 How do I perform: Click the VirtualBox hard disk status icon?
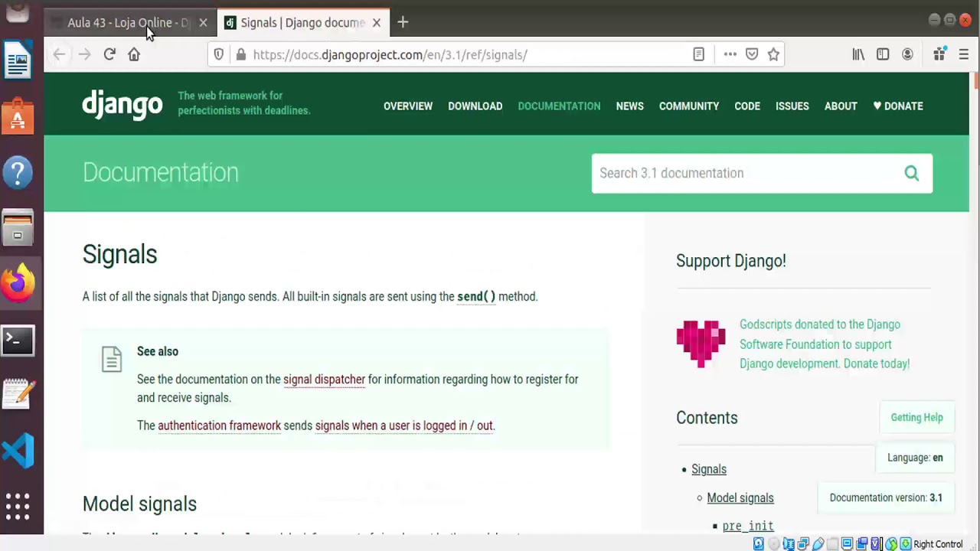759,544
